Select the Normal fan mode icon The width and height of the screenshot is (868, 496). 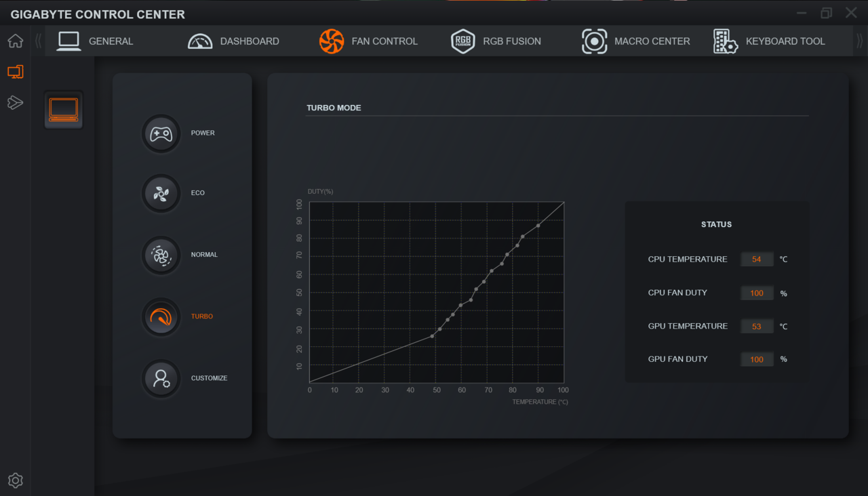(161, 255)
